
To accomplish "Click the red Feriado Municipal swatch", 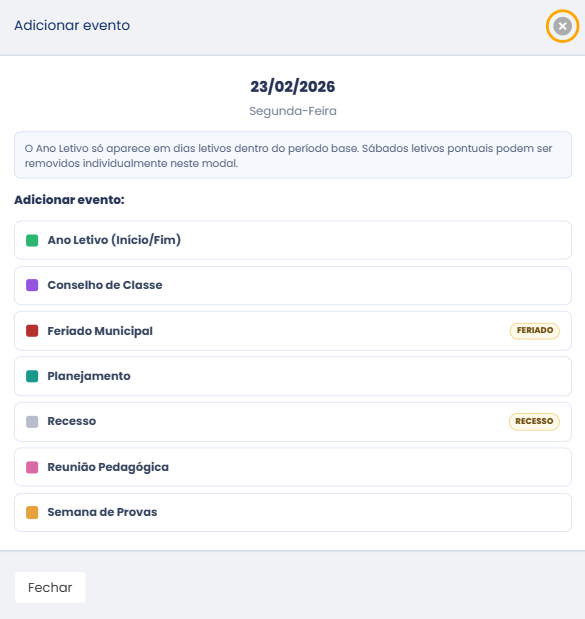I will pos(32,331).
